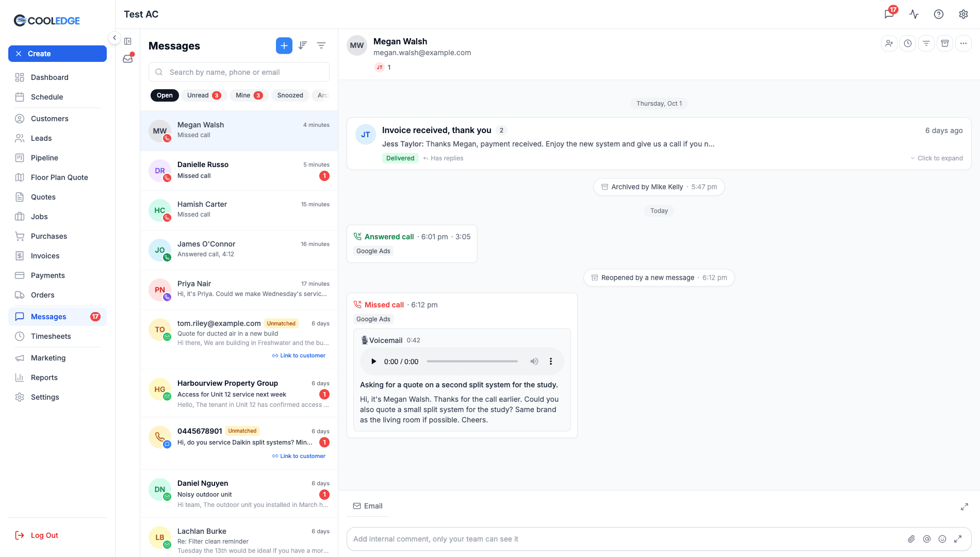The height and width of the screenshot is (557, 980).
Task: Click Log Out
Action: 37,535
